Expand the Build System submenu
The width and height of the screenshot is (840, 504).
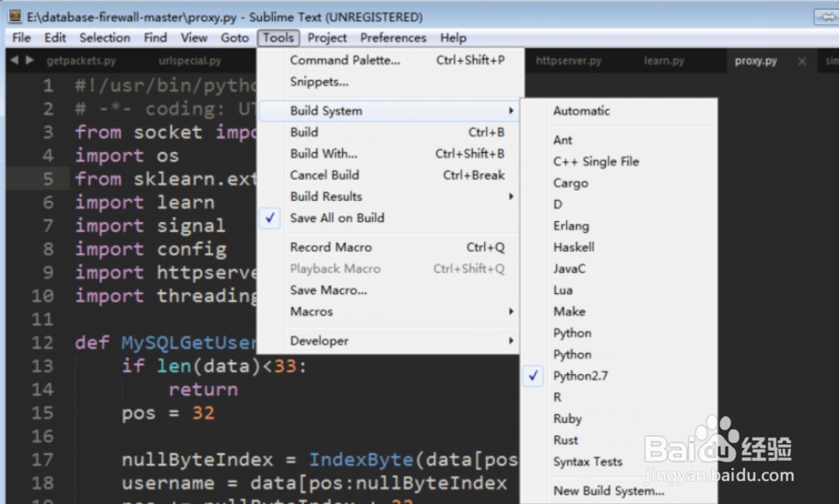[x=388, y=111]
